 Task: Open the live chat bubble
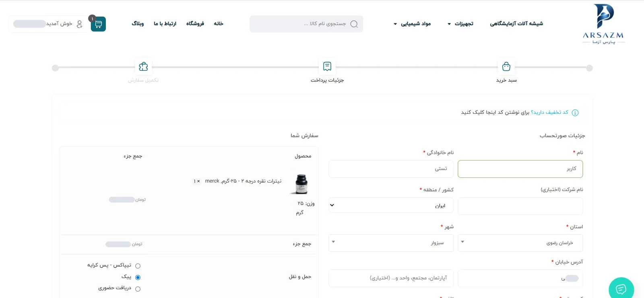coord(621,288)
